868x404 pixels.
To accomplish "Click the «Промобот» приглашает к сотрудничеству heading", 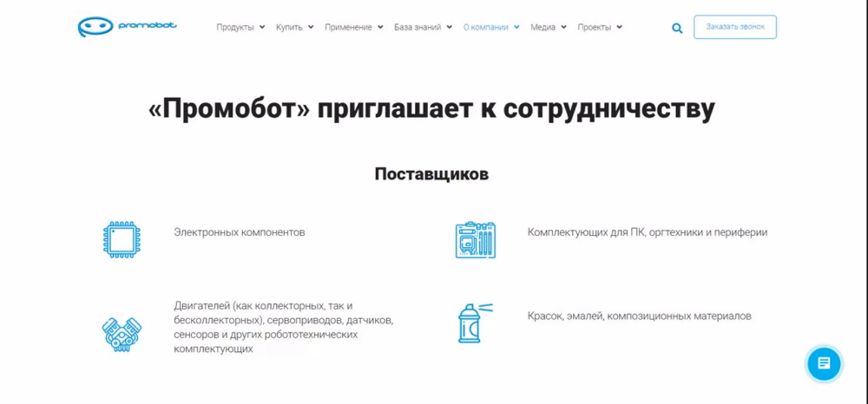I will [x=431, y=110].
